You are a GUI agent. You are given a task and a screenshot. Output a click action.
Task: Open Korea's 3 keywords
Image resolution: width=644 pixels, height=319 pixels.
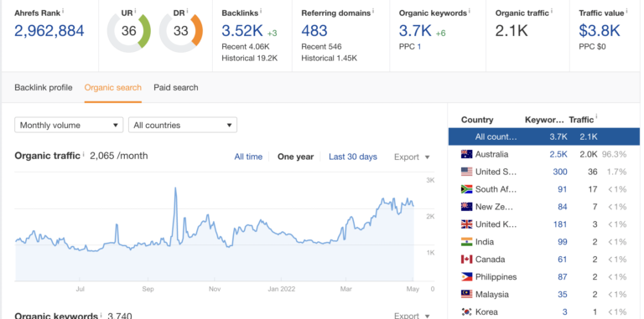coord(564,312)
